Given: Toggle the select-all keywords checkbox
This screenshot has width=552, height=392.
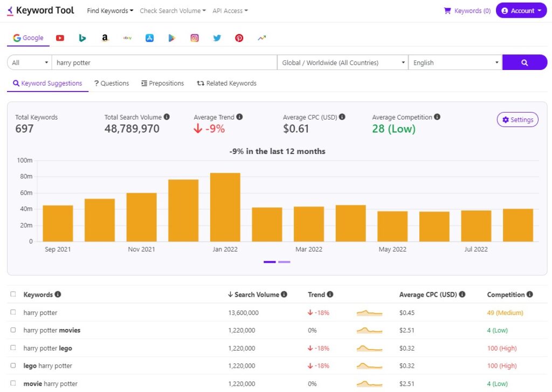Looking at the screenshot, I should (13, 294).
